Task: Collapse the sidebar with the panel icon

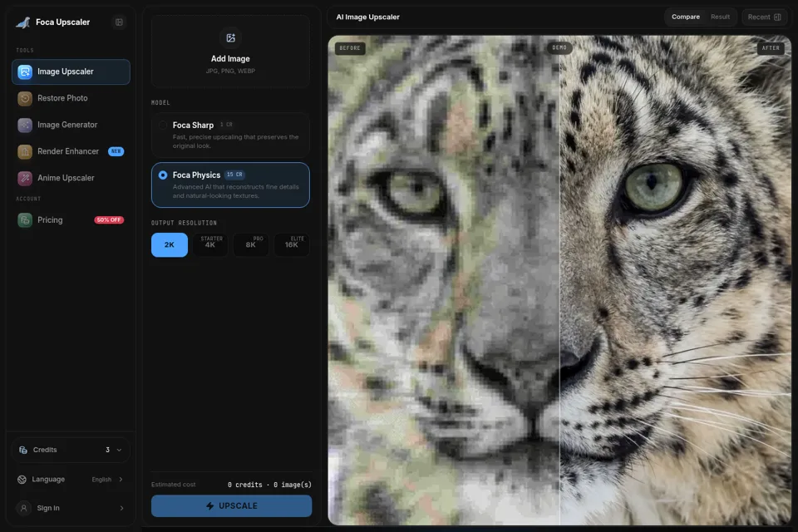Action: [119, 22]
